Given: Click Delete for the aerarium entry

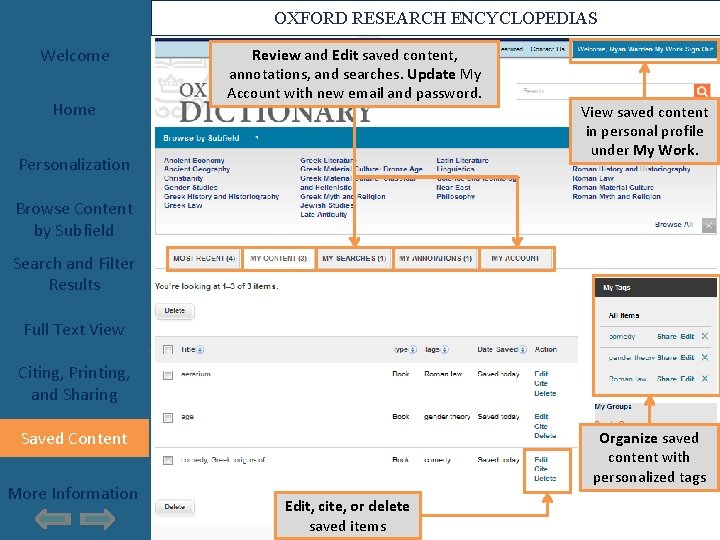Looking at the screenshot, I should click(545, 394).
